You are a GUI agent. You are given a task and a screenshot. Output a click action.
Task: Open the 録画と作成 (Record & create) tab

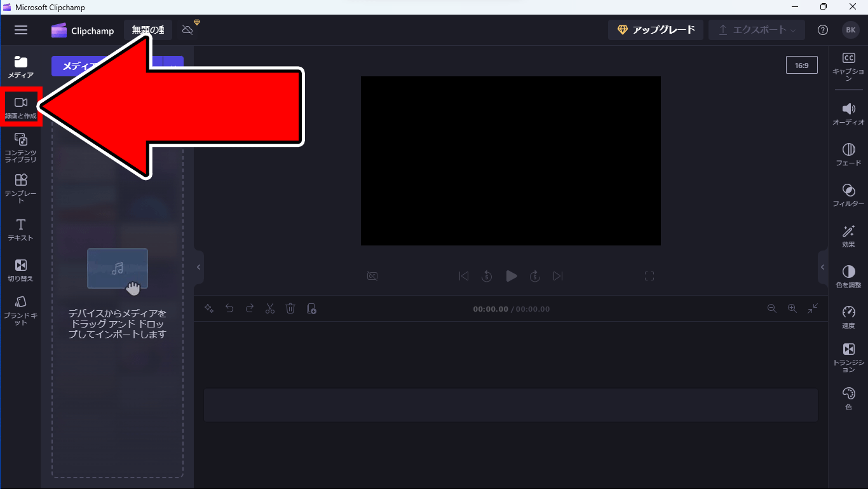coord(21,107)
